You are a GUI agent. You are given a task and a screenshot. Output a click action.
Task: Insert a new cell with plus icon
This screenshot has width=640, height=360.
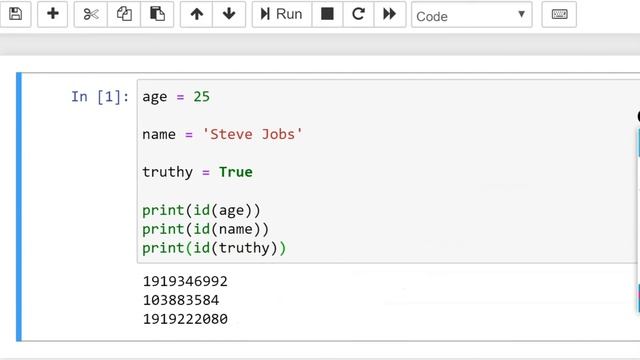click(53, 14)
